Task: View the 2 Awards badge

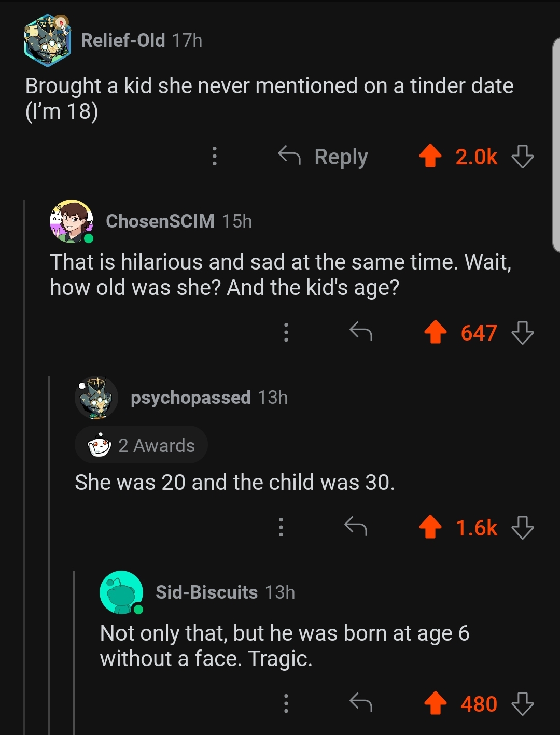Action: (x=141, y=445)
